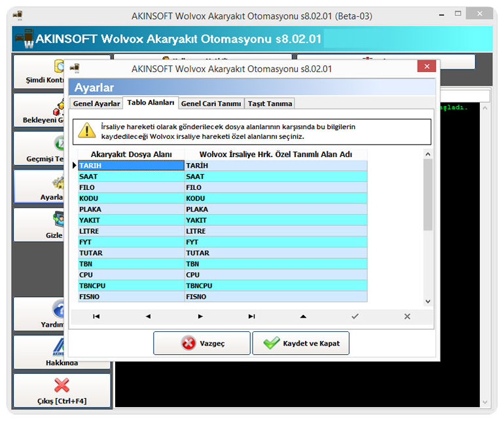This screenshot has width=504, height=421.
Task: Minimize the main Wolvox window
Action: (x=442, y=14)
